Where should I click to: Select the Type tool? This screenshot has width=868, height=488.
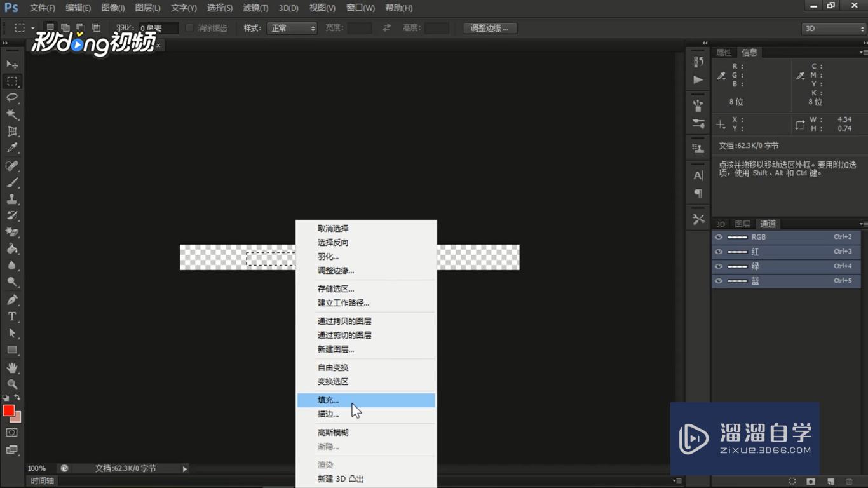click(12, 316)
